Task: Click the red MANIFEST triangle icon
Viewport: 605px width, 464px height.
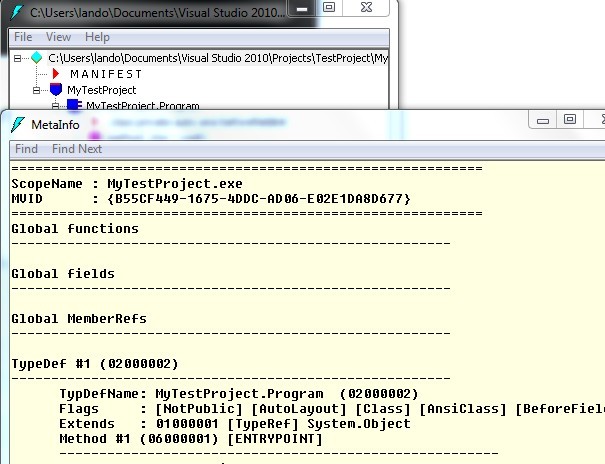Action: (x=57, y=74)
